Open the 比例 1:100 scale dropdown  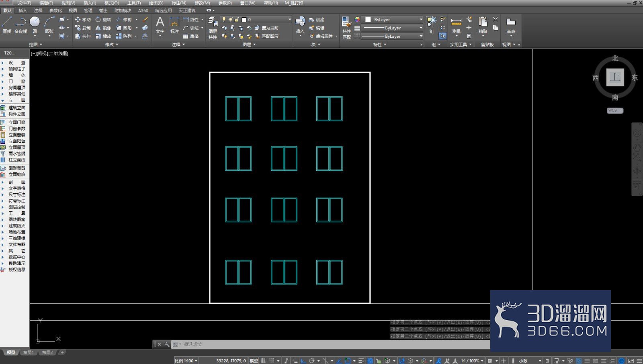tap(186, 360)
